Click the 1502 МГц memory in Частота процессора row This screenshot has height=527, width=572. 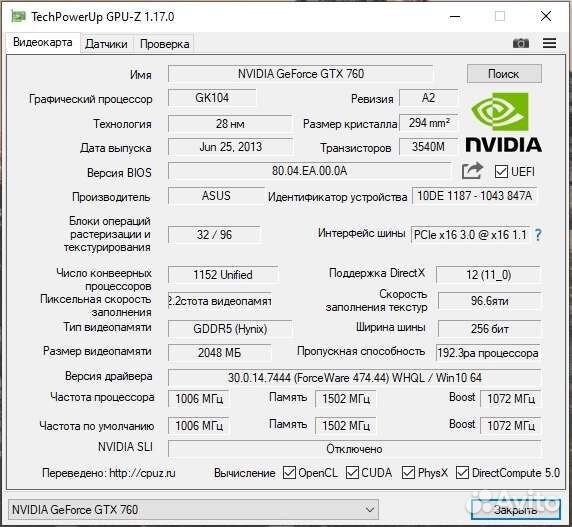(x=345, y=399)
